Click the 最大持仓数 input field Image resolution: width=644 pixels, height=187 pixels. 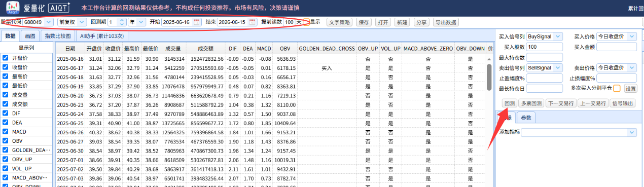pyautogui.click(x=545, y=57)
